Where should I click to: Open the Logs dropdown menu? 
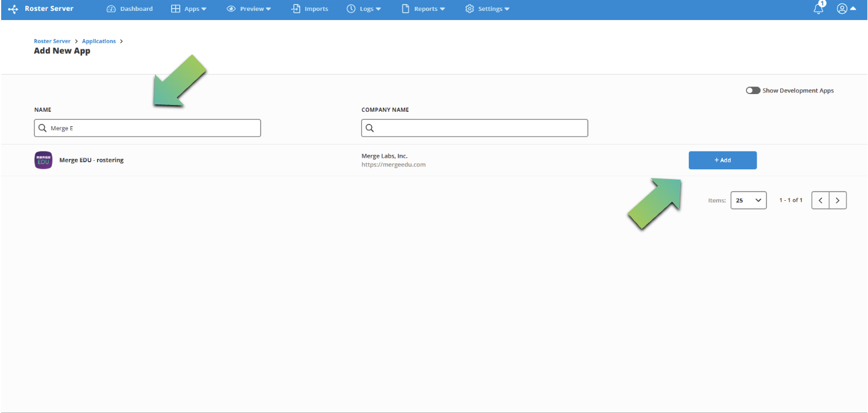[x=364, y=9]
